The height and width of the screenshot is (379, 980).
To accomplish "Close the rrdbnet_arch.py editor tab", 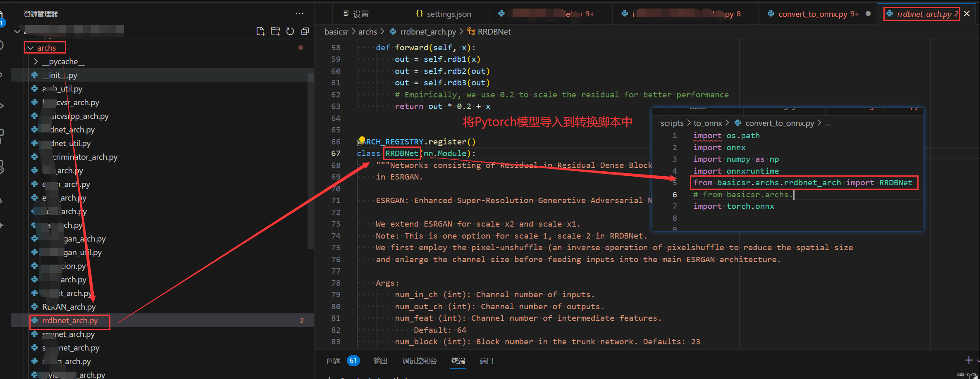I will pyautogui.click(x=967, y=14).
